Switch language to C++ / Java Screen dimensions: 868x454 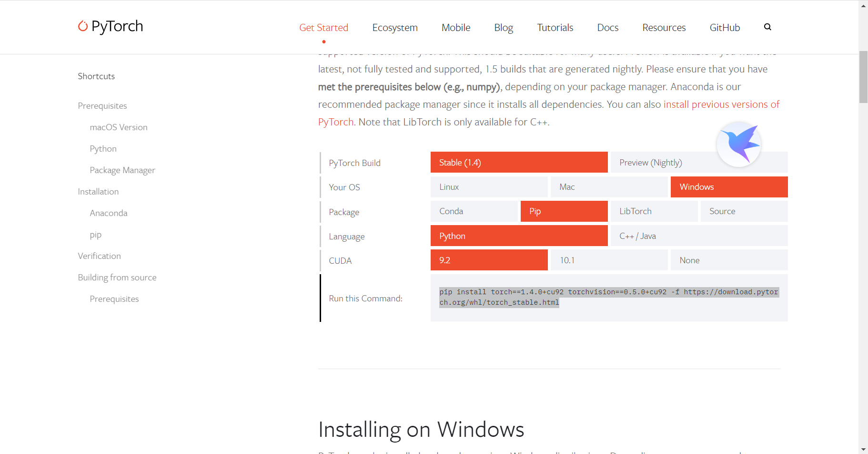pyautogui.click(x=637, y=235)
